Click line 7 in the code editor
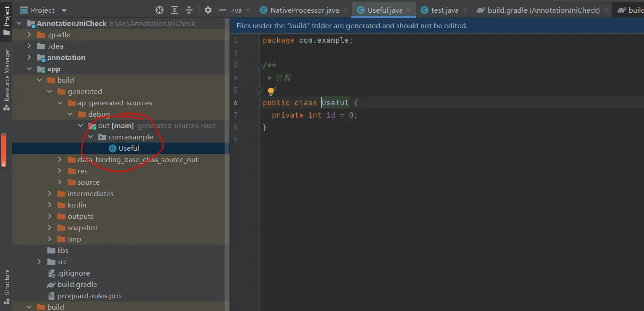Viewport: 644px width, 311px height. 315,115
